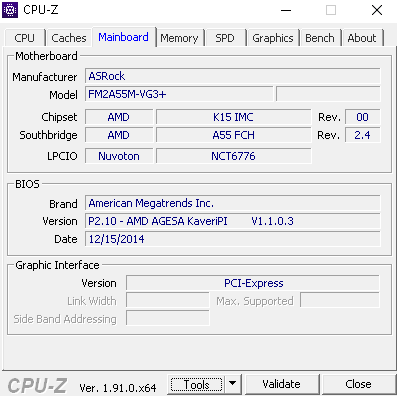The width and height of the screenshot is (397, 396).
Task: Click the empty field beside the model
Action: coord(328,94)
